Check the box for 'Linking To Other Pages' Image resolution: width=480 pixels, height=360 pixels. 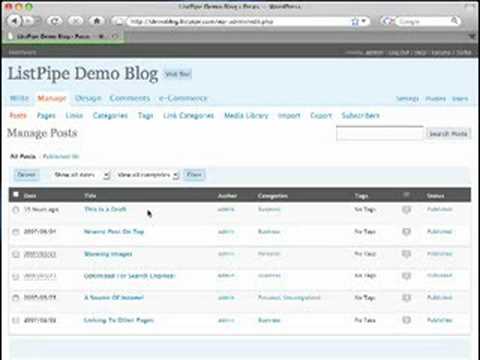pyautogui.click(x=16, y=320)
